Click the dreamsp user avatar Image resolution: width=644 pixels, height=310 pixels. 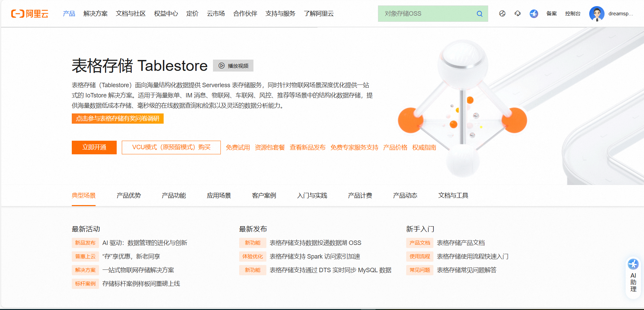[597, 14]
